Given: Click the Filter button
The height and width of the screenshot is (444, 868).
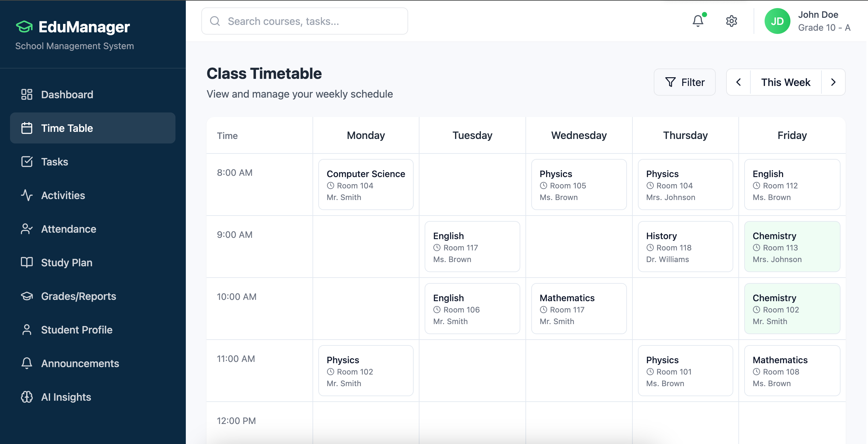Looking at the screenshot, I should click(684, 82).
